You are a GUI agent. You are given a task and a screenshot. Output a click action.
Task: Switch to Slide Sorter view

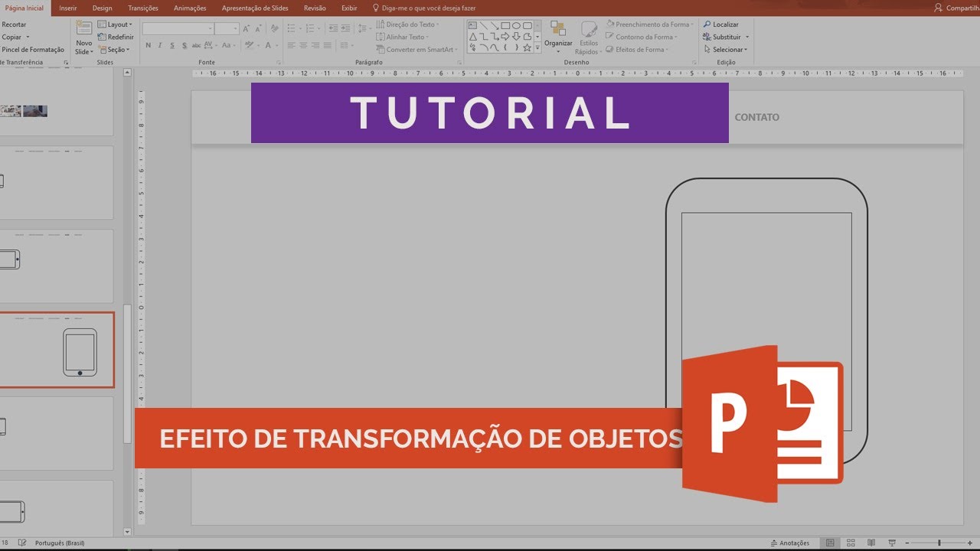pos(852,543)
